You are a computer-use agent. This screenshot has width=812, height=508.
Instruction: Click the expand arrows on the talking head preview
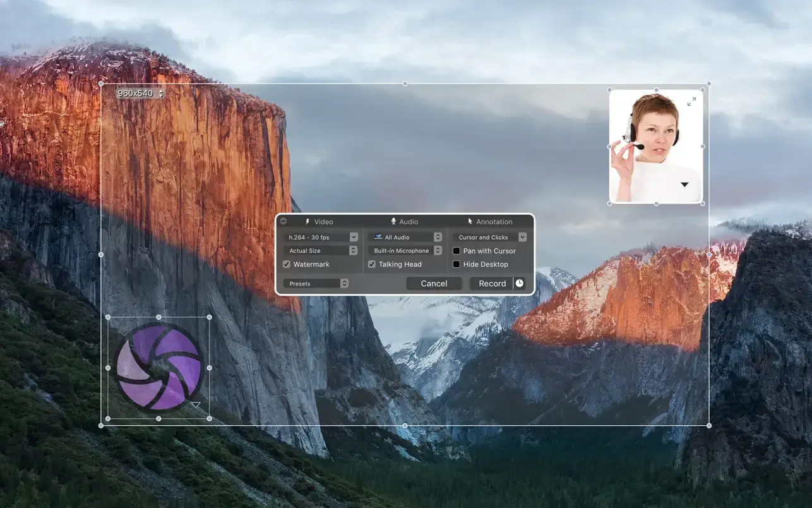click(x=691, y=102)
